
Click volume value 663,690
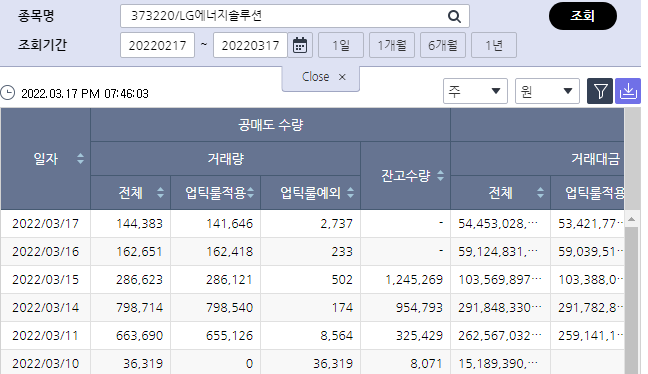(139, 336)
